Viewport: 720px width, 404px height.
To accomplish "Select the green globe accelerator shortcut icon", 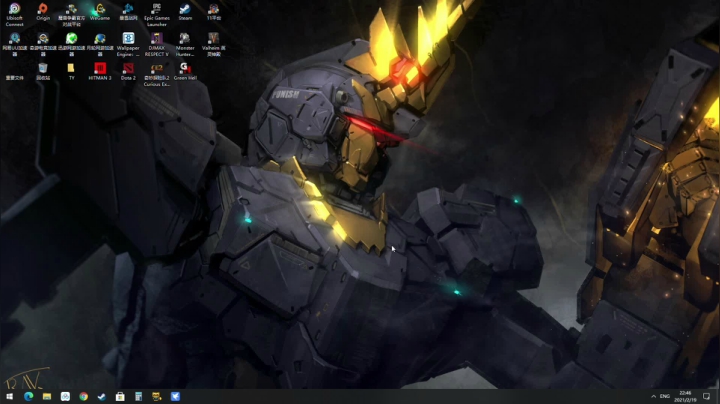I will (71, 44).
